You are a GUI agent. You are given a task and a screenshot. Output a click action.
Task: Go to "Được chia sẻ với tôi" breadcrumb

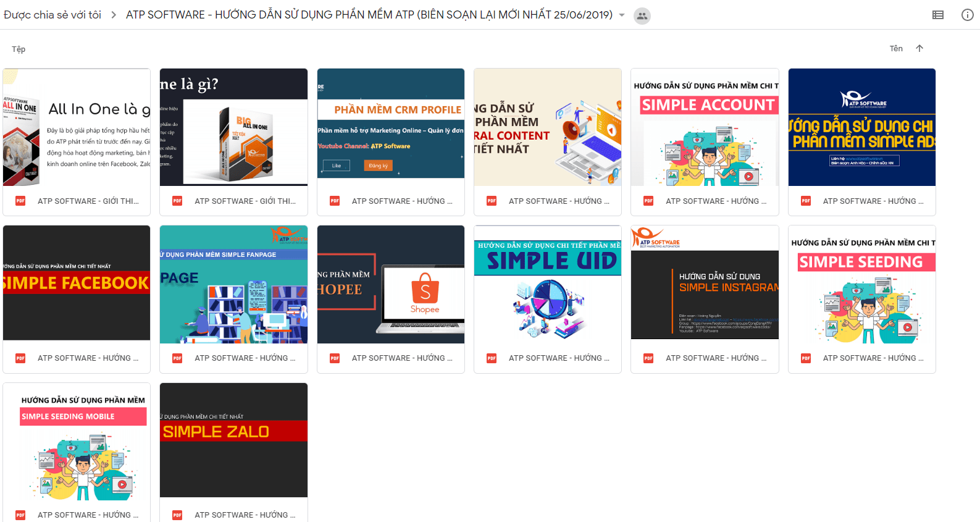[x=52, y=15]
